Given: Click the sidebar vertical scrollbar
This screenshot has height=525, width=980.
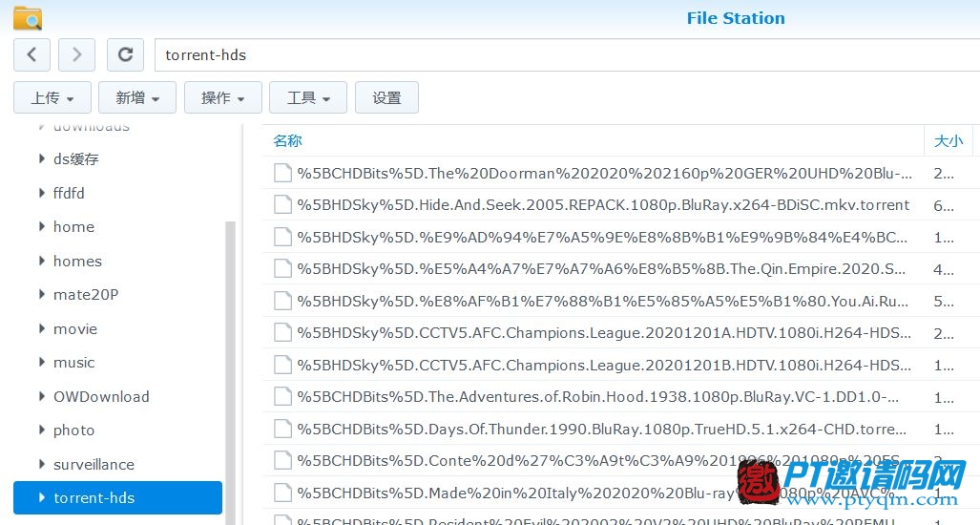Looking at the screenshot, I should pyautogui.click(x=230, y=372).
